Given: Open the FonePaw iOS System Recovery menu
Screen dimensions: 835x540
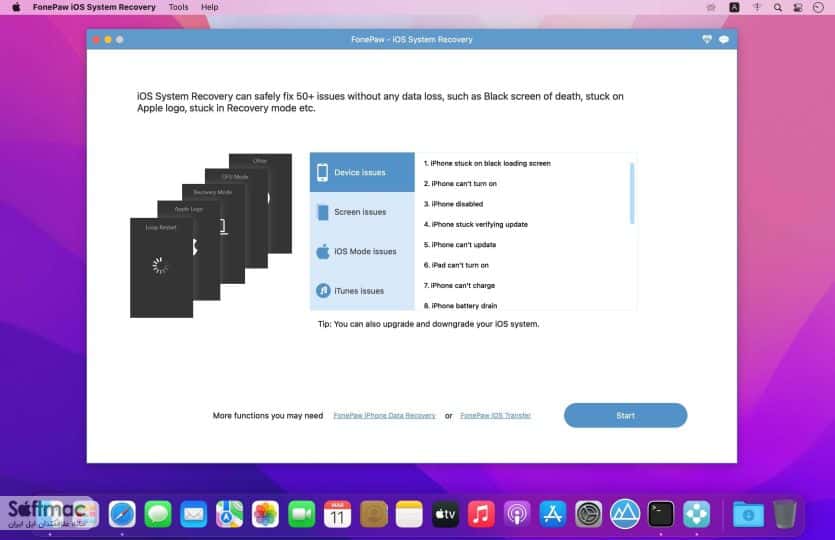Looking at the screenshot, I should pyautogui.click(x=94, y=7).
